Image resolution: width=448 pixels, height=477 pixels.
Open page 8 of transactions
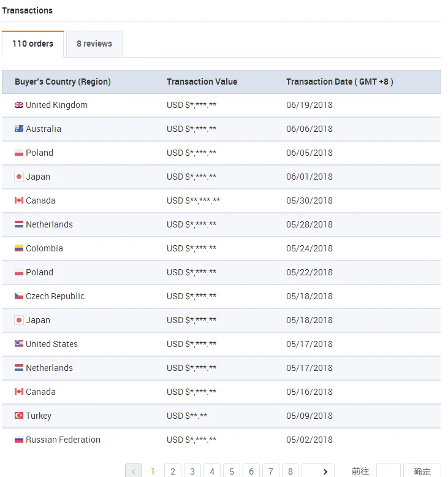290,471
